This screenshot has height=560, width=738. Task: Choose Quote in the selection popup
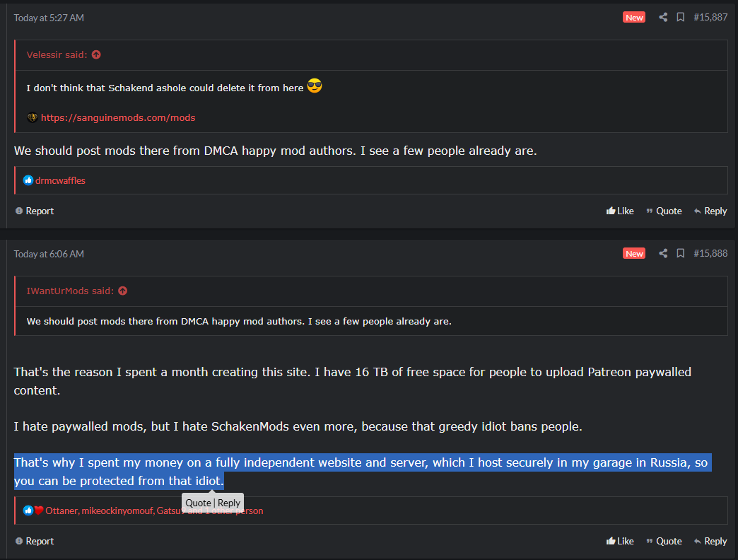pyautogui.click(x=198, y=503)
